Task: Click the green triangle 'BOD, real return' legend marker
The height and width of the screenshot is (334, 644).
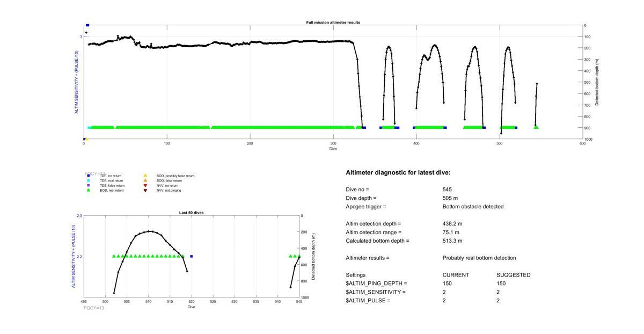Action: [89, 191]
